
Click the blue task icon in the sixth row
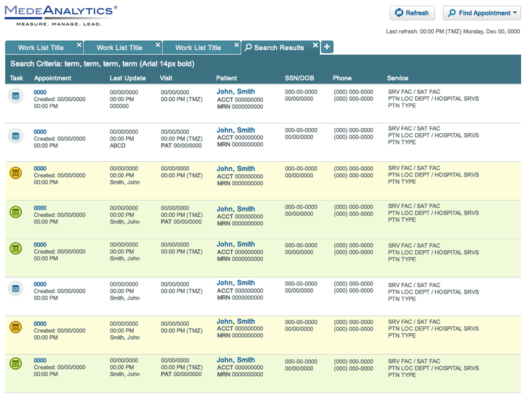click(x=16, y=288)
